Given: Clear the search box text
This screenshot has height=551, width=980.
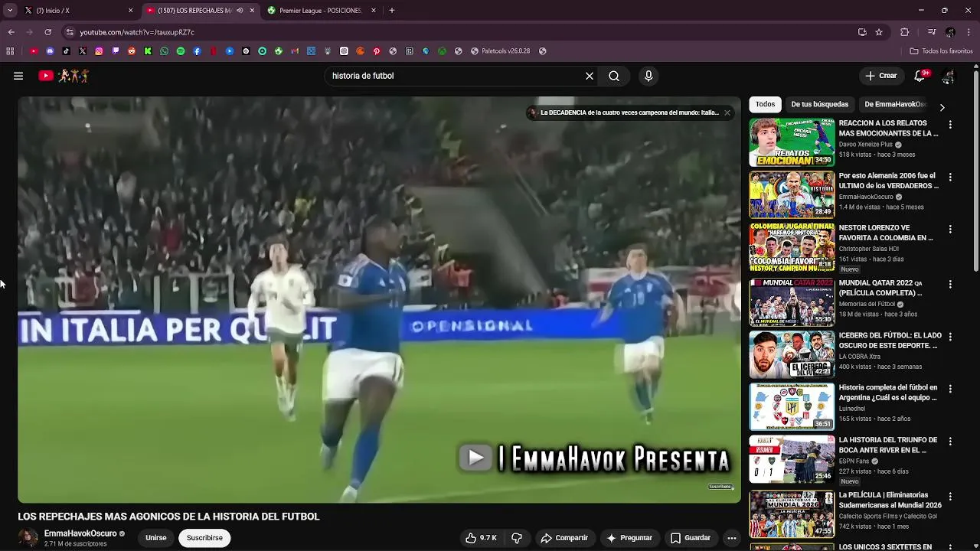Looking at the screenshot, I should coord(590,76).
